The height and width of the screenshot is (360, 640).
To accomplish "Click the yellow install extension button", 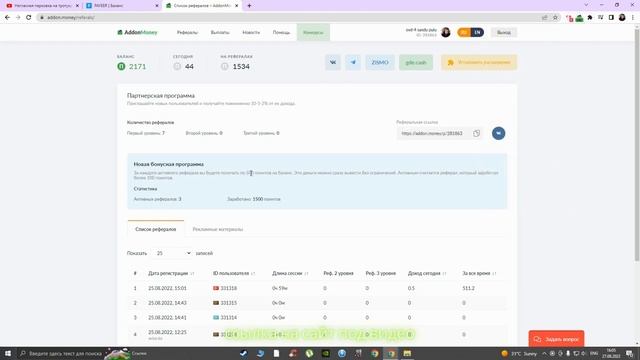I will pyautogui.click(x=479, y=62).
